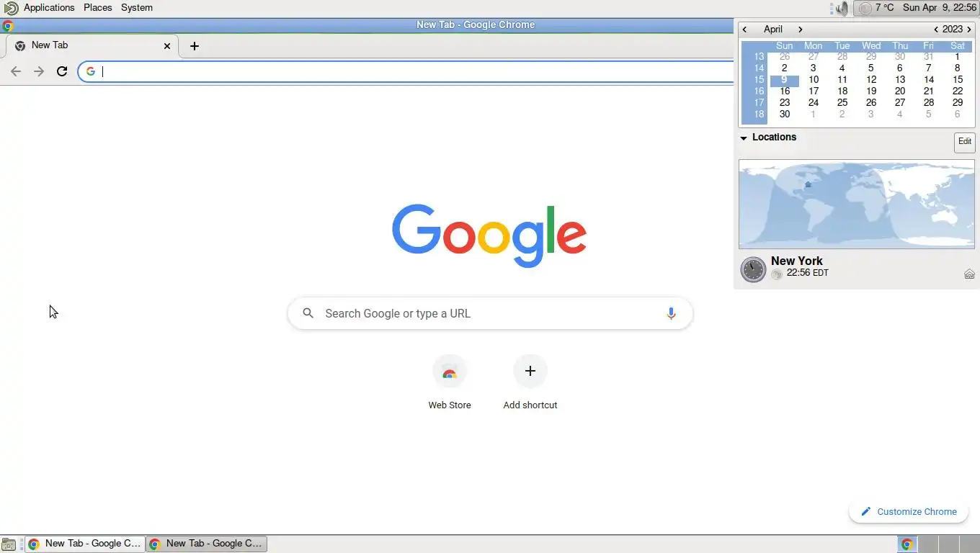Click the clock showing Sun Apr 9, 22:56
Screen dimensions: 980x553
[939, 8]
